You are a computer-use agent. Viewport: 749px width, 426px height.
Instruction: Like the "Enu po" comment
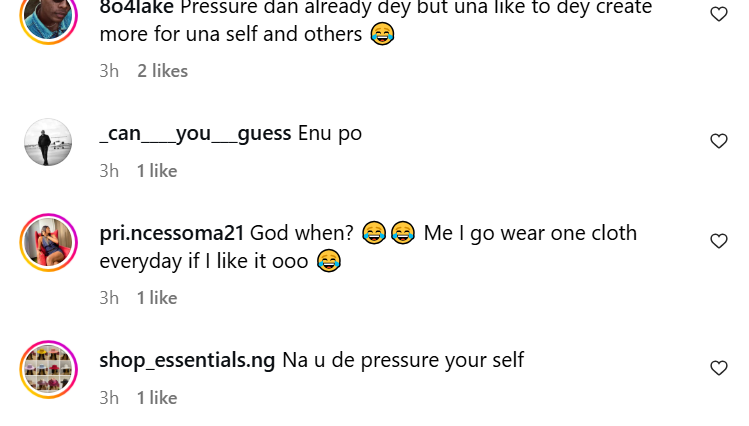(x=718, y=141)
